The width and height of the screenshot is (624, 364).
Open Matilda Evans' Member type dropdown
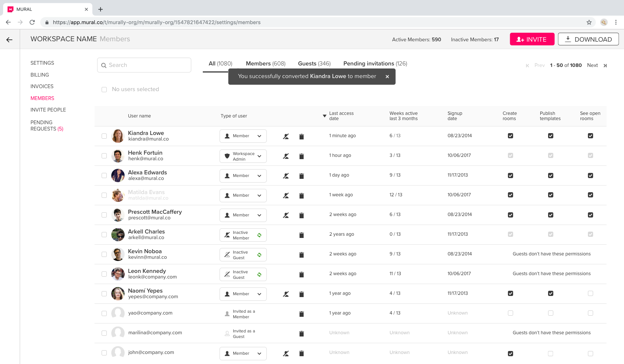tap(243, 196)
